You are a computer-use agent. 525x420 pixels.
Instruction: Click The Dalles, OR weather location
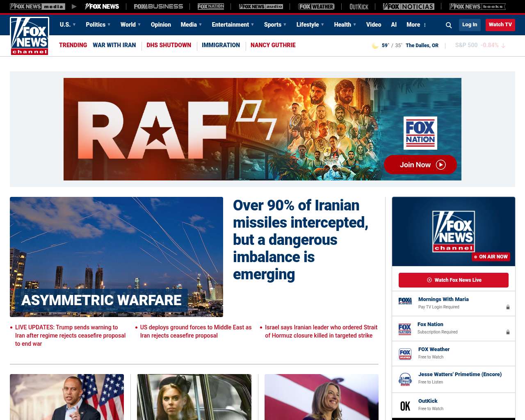tap(422, 46)
